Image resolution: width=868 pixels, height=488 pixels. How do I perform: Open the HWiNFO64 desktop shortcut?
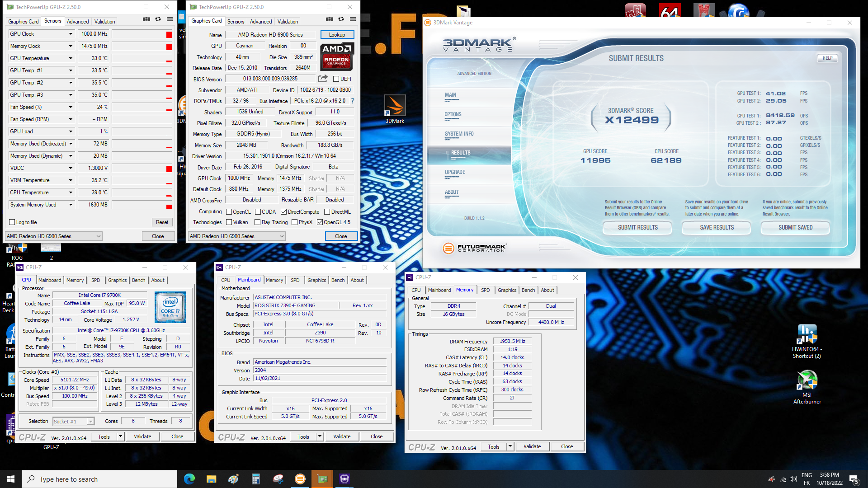point(807,341)
